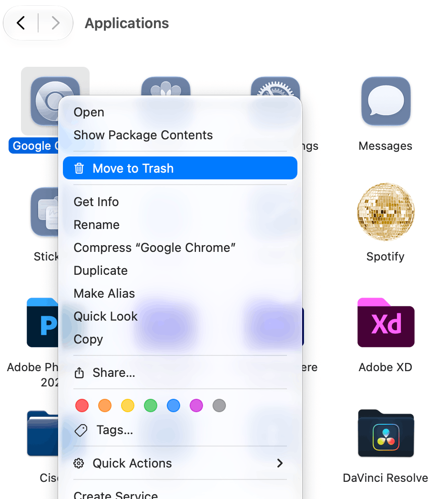Choose Show Package Contents
This screenshot has height=499, width=448.
point(180,135)
